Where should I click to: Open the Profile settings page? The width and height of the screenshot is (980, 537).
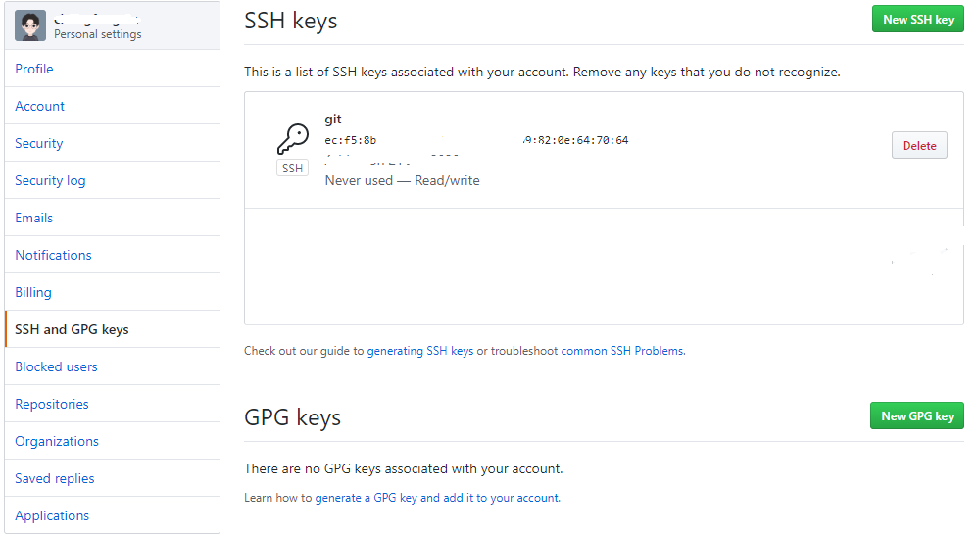(34, 69)
